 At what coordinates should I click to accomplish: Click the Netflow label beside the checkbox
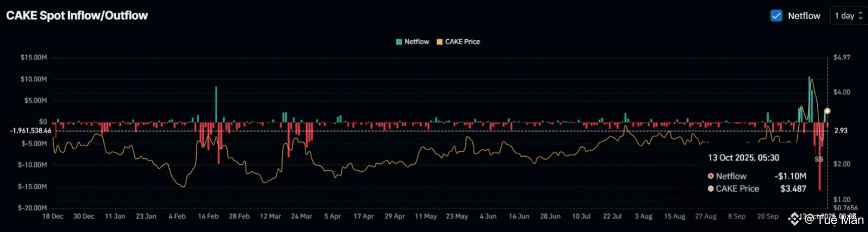click(x=804, y=16)
